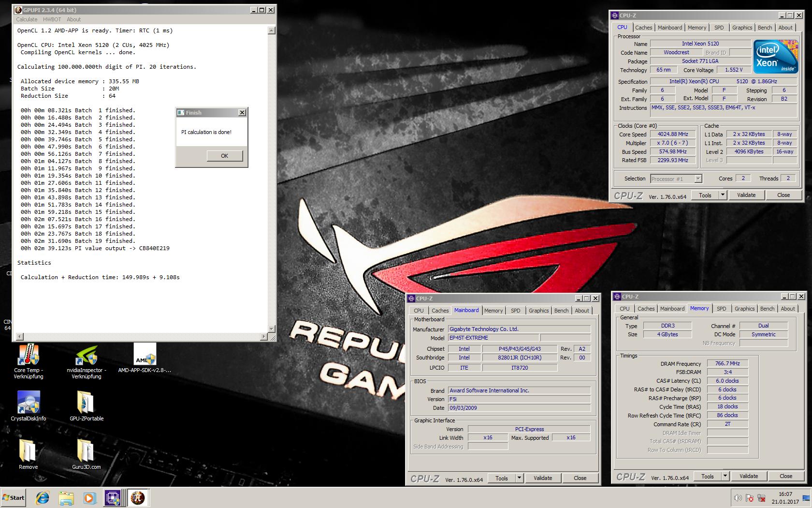Select the CPU tab in the Memory window
The image size is (812, 508).
(x=624, y=309)
